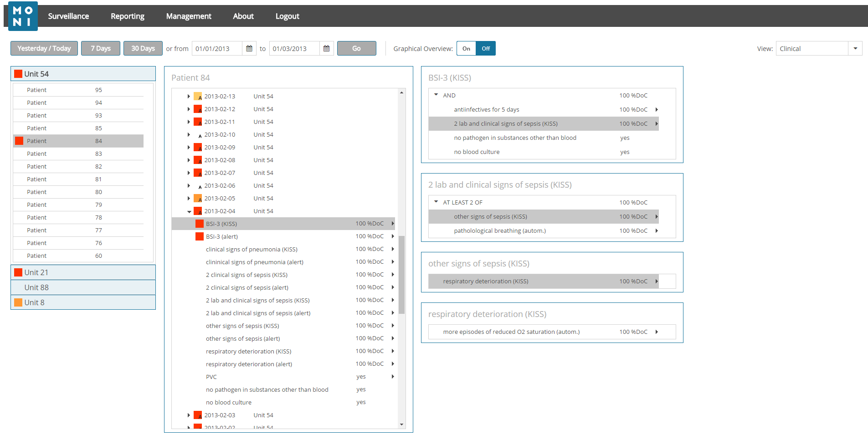868x435 pixels.
Task: Select Patient 79 in the list
Action: click(78, 205)
